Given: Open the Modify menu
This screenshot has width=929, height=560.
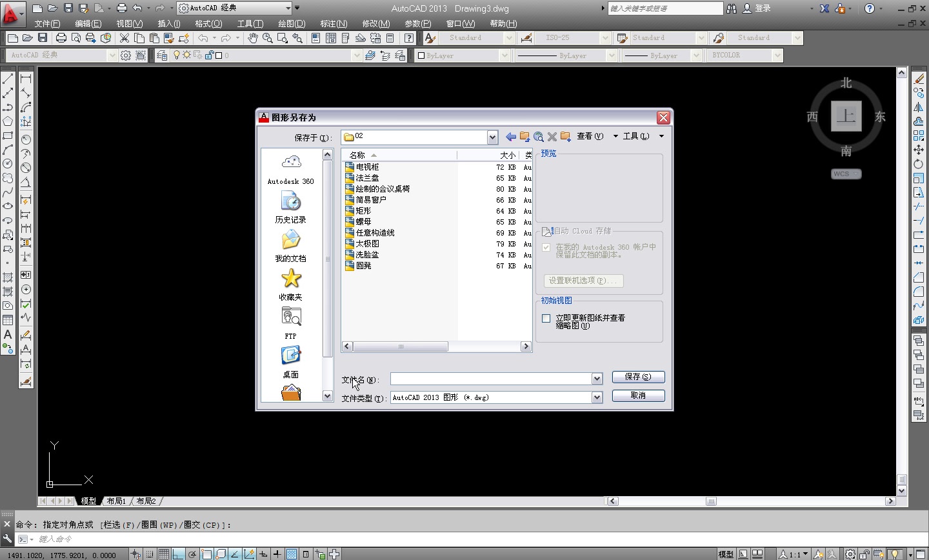Looking at the screenshot, I should coord(375,23).
